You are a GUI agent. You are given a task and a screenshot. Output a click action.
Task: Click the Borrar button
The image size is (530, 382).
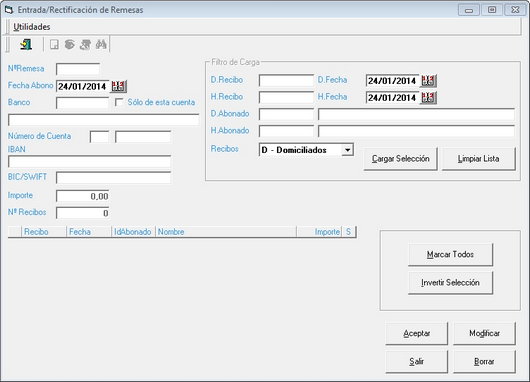tap(484, 362)
